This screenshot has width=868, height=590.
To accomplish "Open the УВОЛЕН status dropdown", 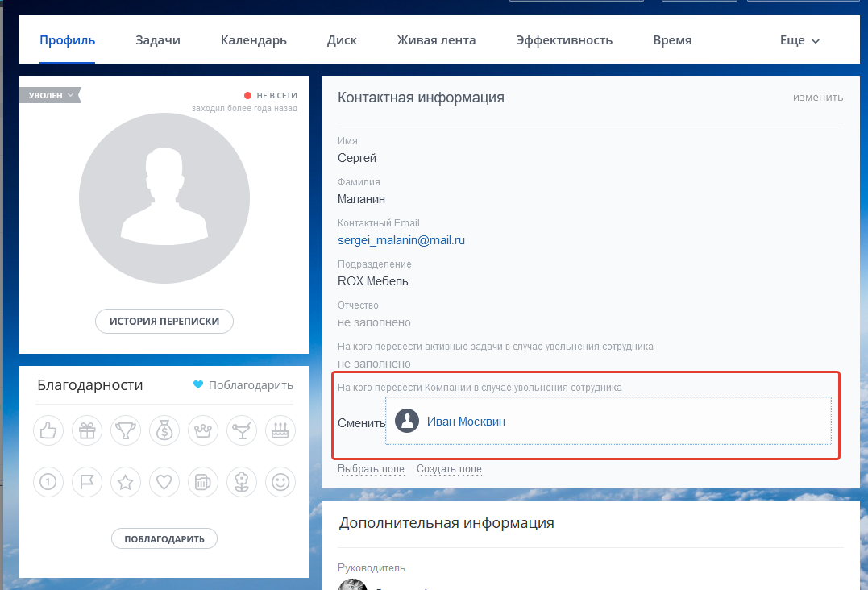I will [51, 95].
